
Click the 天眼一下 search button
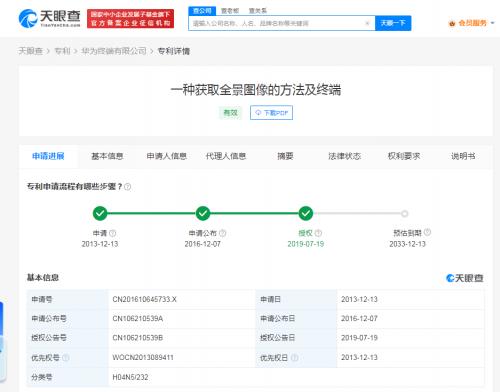pos(393,23)
